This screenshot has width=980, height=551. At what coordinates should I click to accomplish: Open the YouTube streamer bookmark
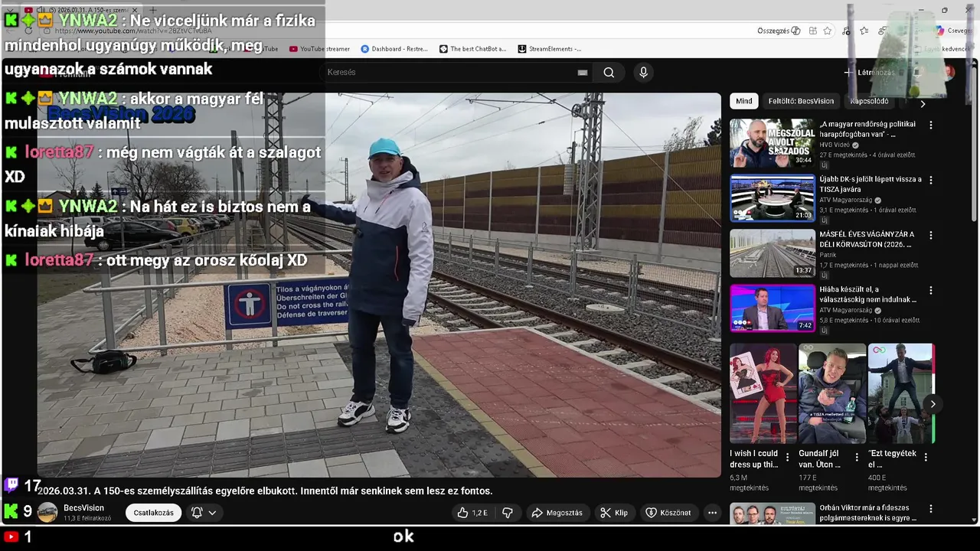click(x=319, y=49)
